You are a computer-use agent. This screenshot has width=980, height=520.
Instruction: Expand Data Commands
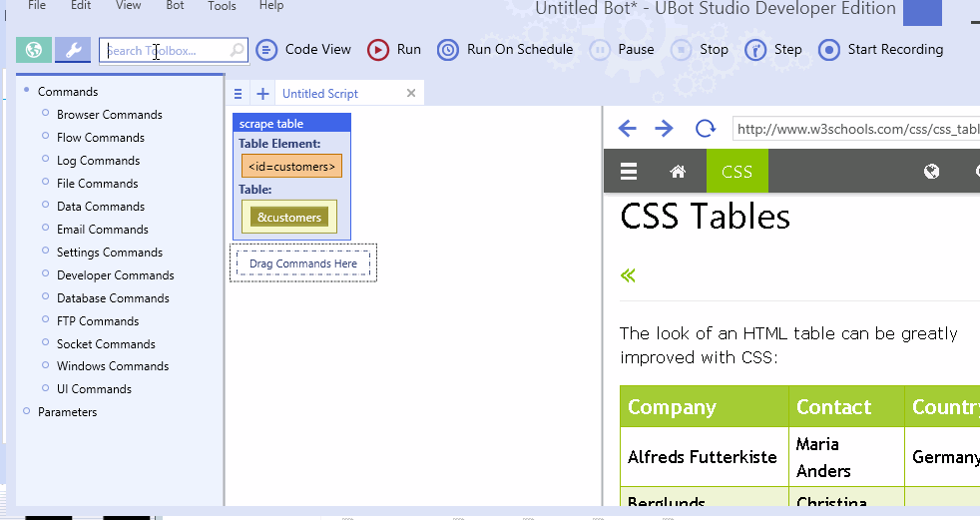[x=45, y=205]
